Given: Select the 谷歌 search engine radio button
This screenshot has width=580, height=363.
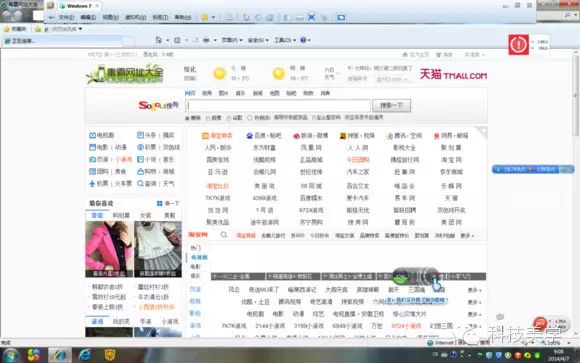Looking at the screenshot, I should pos(229,118).
